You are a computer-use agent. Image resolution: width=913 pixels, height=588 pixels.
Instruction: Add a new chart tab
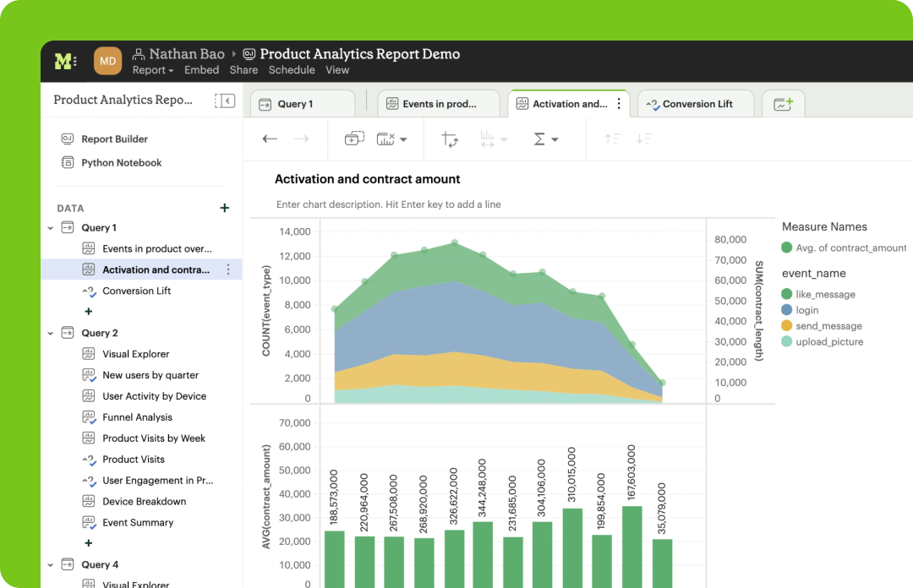(783, 104)
